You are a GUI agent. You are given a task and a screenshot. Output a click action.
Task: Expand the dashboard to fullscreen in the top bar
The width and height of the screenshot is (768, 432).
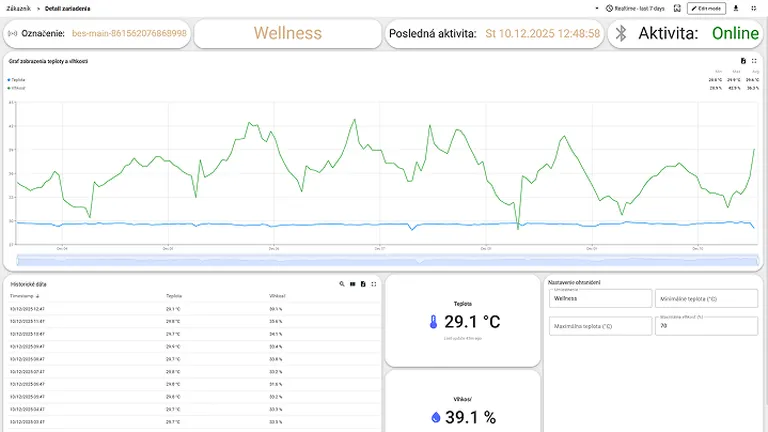pos(754,8)
